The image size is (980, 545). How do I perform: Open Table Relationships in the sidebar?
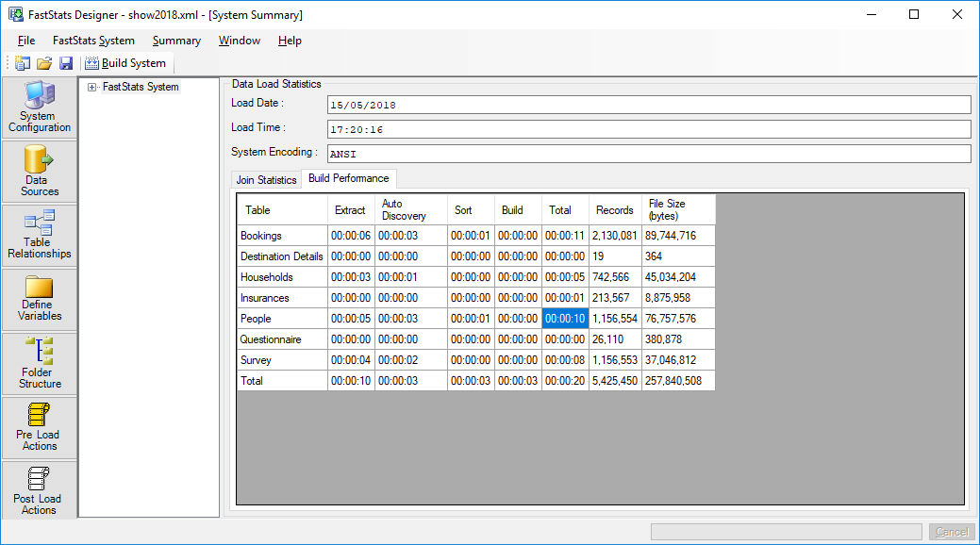40,235
